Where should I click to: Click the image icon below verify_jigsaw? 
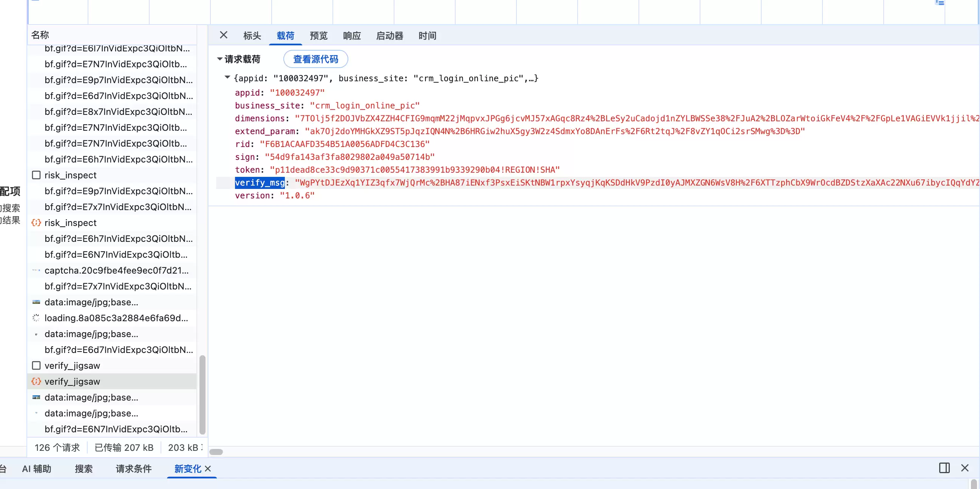click(36, 397)
